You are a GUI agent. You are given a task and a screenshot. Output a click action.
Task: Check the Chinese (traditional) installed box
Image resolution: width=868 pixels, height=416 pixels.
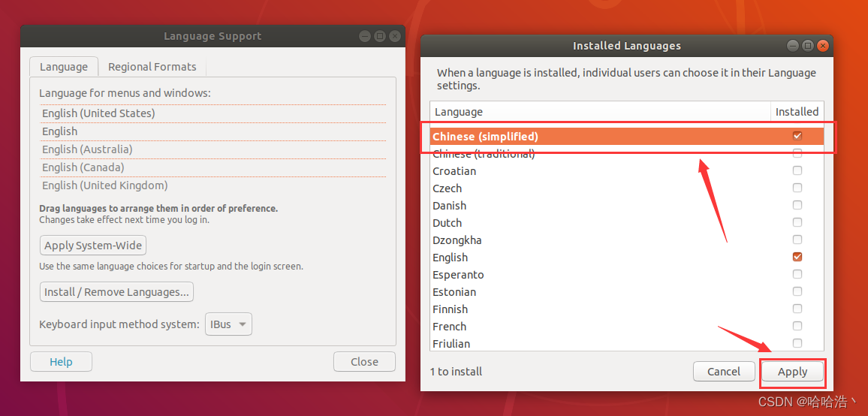coord(797,153)
